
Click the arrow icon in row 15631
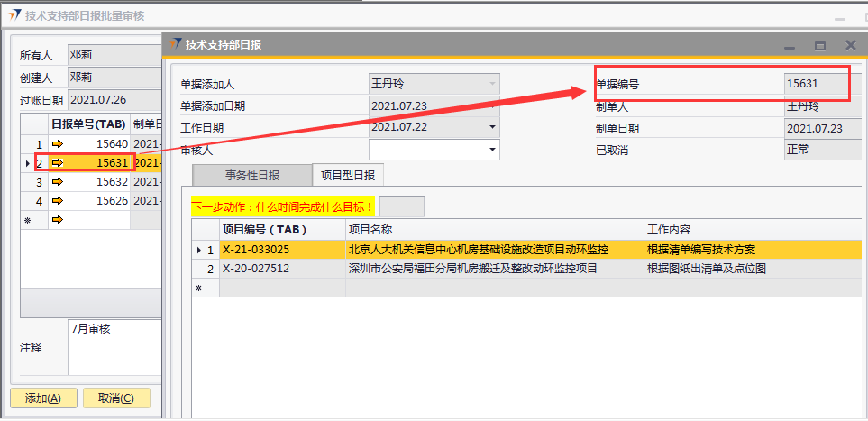[58, 163]
